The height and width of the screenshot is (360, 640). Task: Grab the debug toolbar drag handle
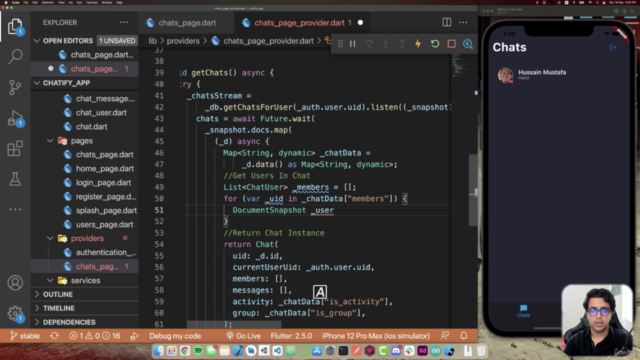click(340, 44)
